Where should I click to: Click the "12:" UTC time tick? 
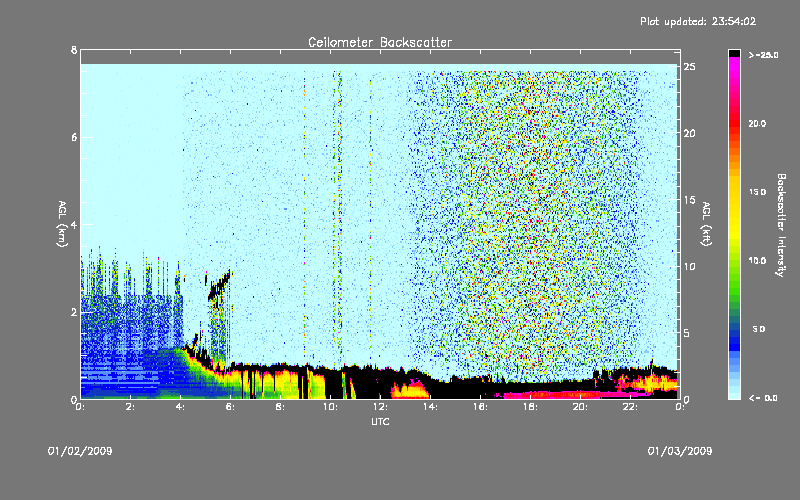381,407
